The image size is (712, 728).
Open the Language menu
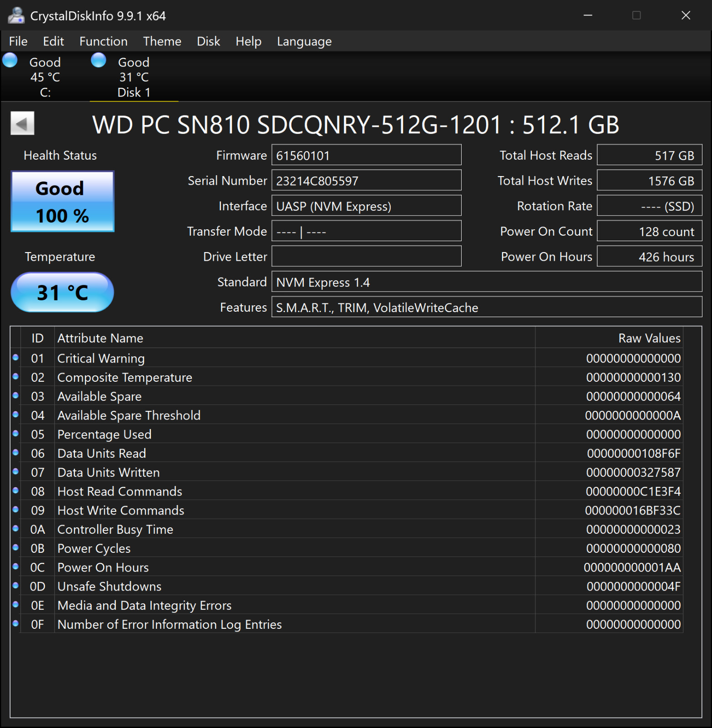tap(304, 41)
